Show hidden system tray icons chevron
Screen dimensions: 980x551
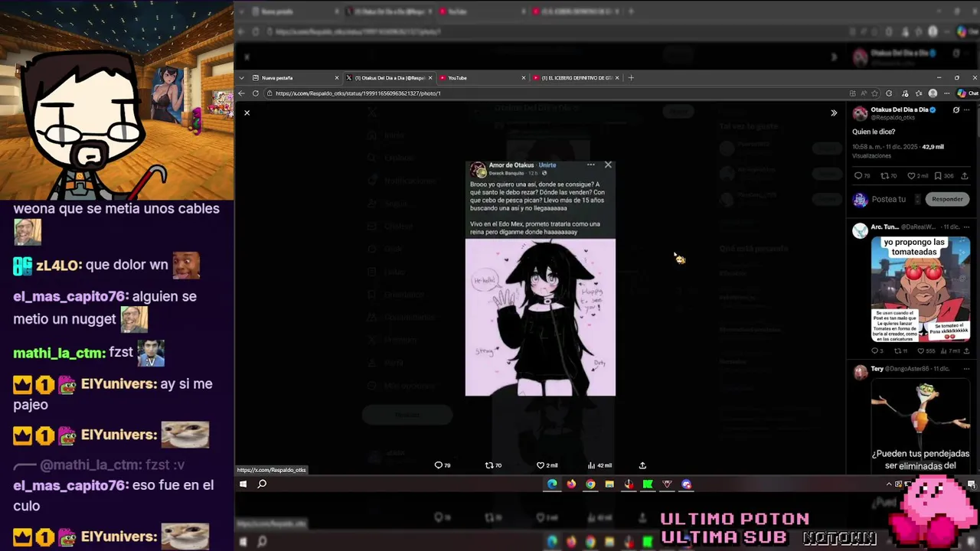(x=889, y=484)
